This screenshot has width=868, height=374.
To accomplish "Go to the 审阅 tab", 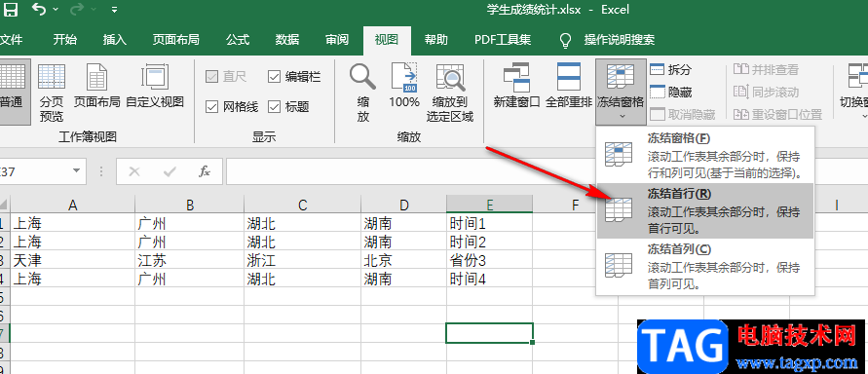I will [x=337, y=40].
